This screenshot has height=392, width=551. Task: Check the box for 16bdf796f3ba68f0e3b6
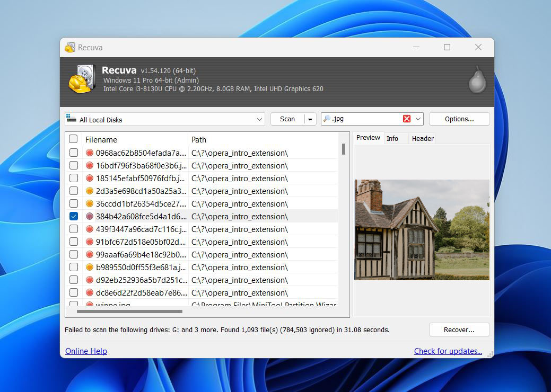(73, 165)
